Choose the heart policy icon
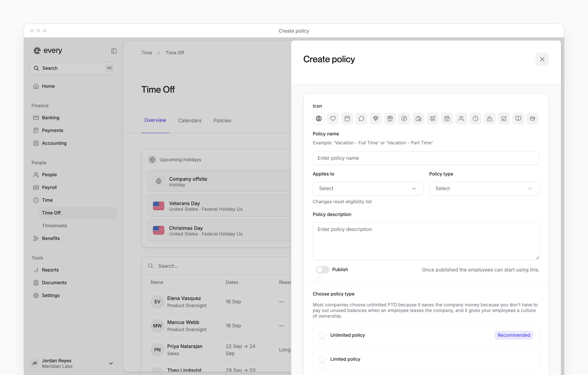The image size is (588, 375). [x=333, y=119]
